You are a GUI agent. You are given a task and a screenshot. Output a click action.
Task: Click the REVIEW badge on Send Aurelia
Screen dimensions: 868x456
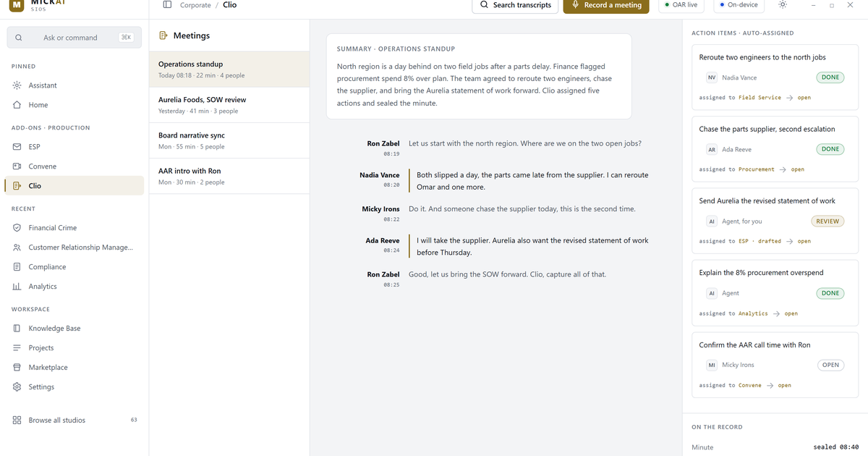tap(827, 221)
